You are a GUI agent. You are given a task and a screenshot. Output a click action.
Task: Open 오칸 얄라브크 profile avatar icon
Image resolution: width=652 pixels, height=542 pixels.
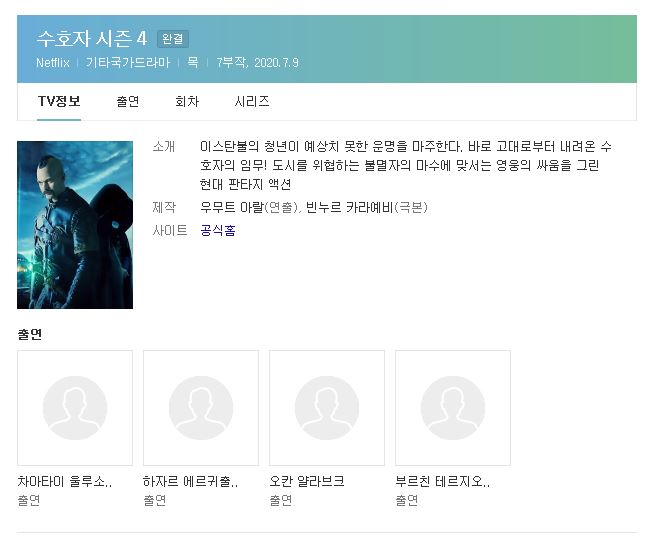pos(327,408)
